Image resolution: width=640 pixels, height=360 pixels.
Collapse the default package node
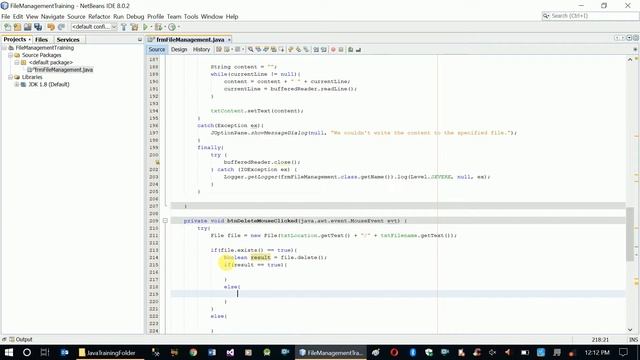[x=17, y=62]
